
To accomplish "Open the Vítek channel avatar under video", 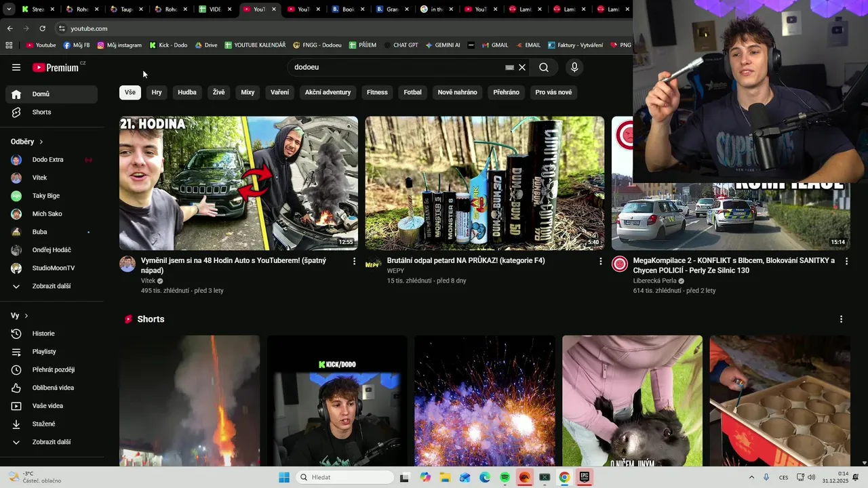I will 127,264.
